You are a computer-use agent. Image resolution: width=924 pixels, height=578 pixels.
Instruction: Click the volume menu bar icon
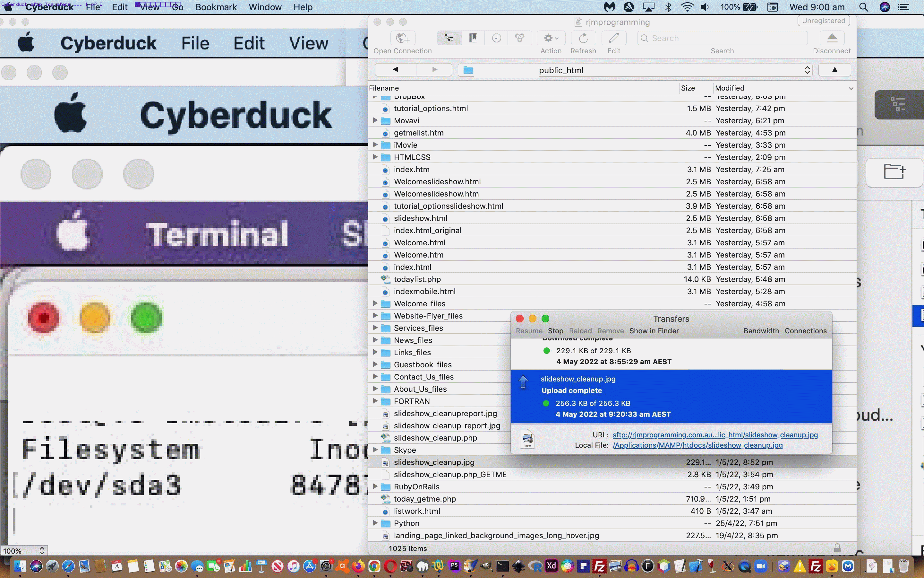point(705,7)
